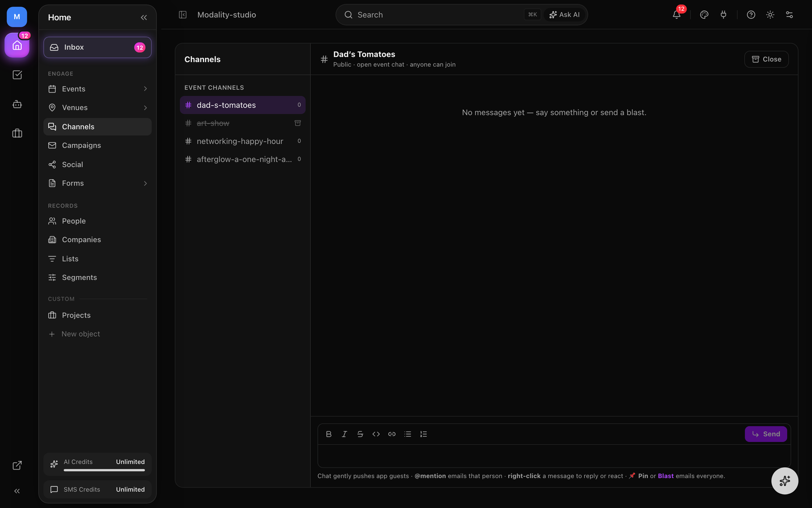The height and width of the screenshot is (508, 812).
Task: Open Segments
Action: pos(97,277)
